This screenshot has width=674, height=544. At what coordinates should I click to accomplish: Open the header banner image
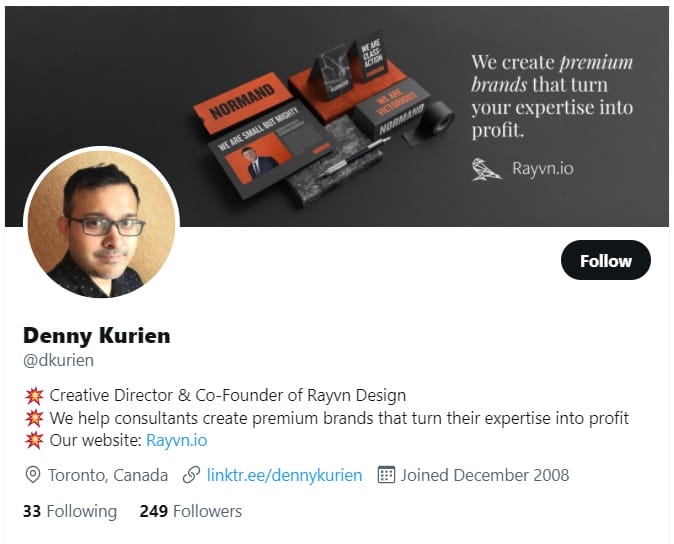pos(337,116)
